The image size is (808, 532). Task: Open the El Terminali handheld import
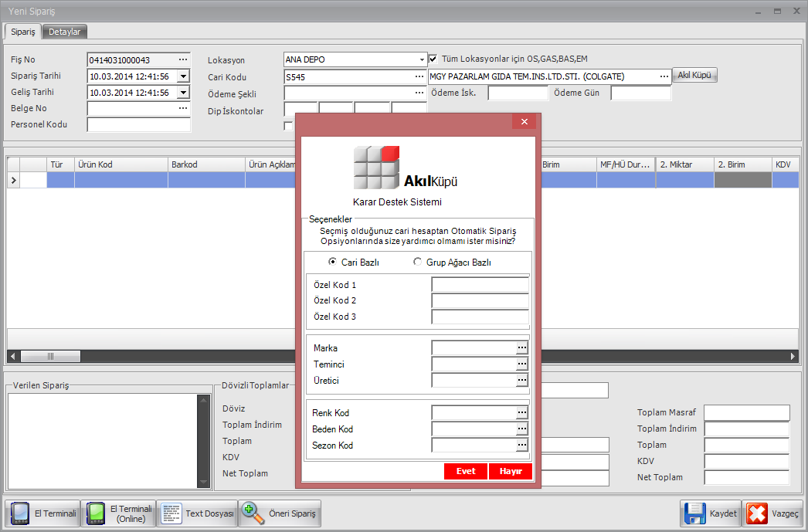pyautogui.click(x=42, y=513)
